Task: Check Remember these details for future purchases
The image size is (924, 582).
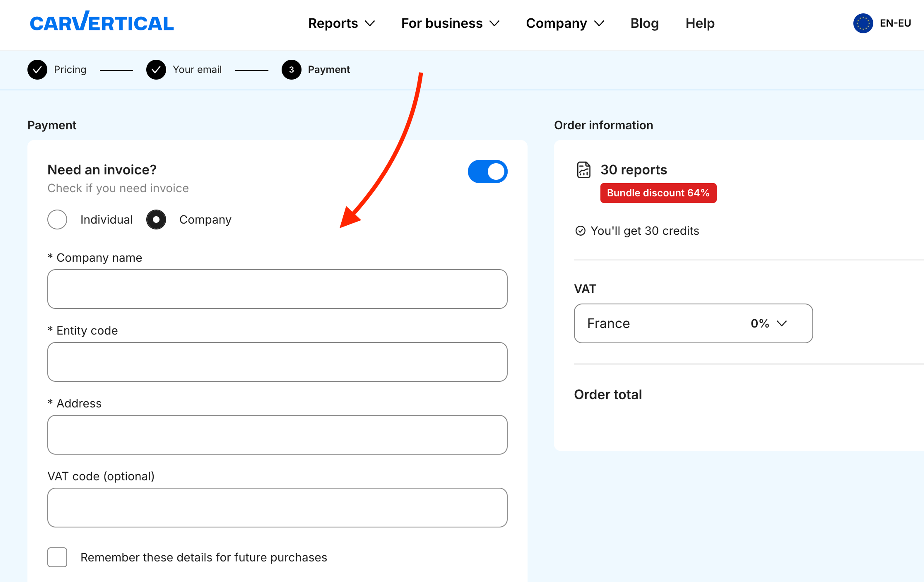Action: click(x=57, y=557)
